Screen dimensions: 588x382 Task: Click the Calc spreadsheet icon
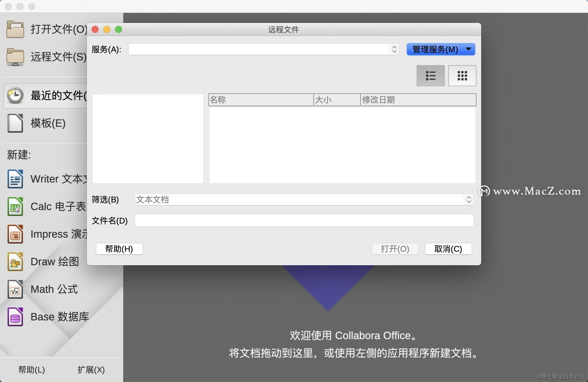pos(15,206)
